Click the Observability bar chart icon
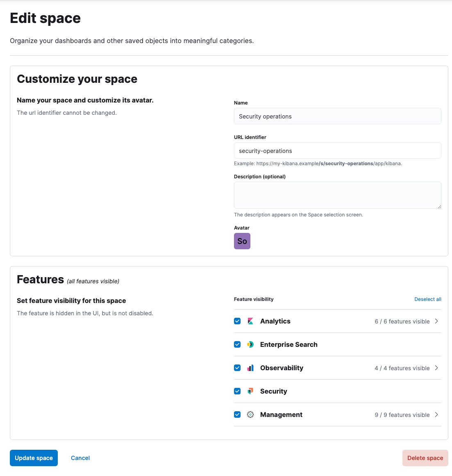 (x=250, y=368)
